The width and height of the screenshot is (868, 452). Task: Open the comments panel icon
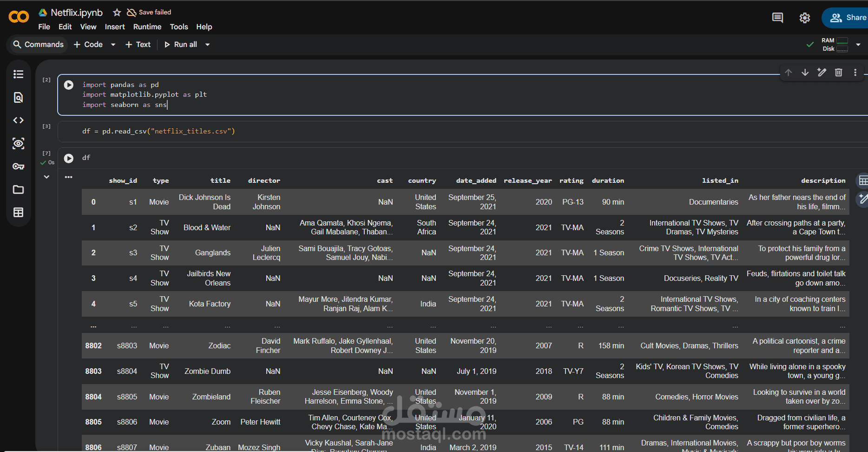pos(777,18)
